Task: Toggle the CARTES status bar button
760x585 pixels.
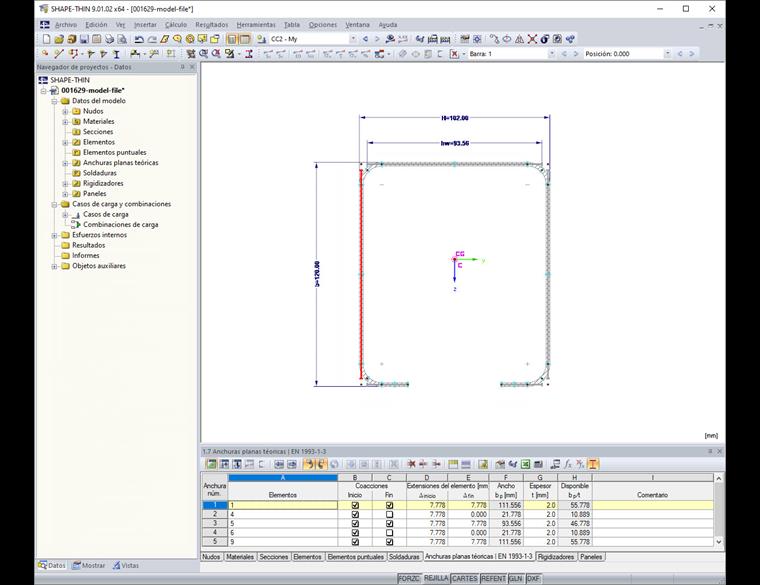Action: [464, 579]
